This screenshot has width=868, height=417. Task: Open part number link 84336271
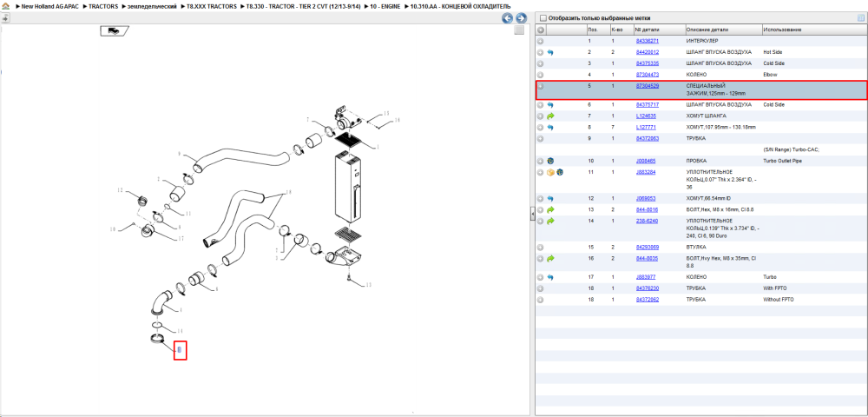pyautogui.click(x=648, y=41)
